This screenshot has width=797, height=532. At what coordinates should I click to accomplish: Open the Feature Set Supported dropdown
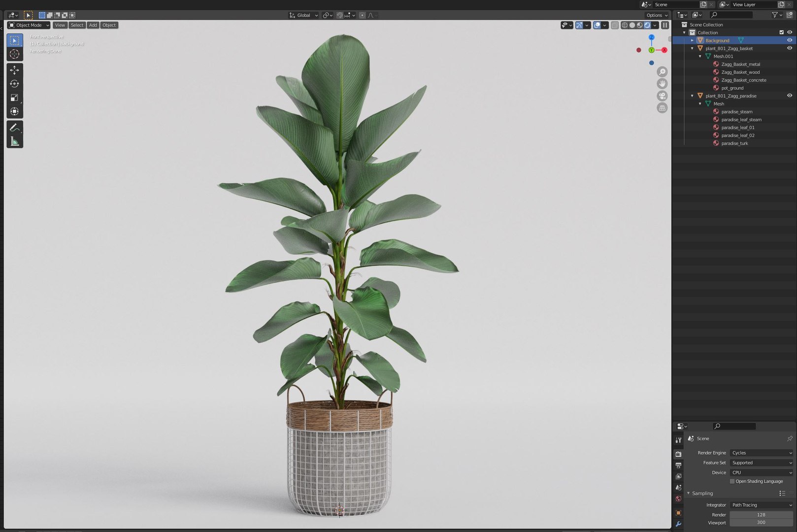(x=762, y=463)
